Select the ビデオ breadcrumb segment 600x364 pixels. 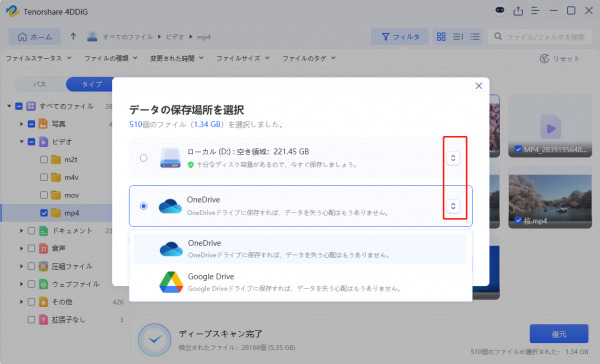(x=175, y=37)
